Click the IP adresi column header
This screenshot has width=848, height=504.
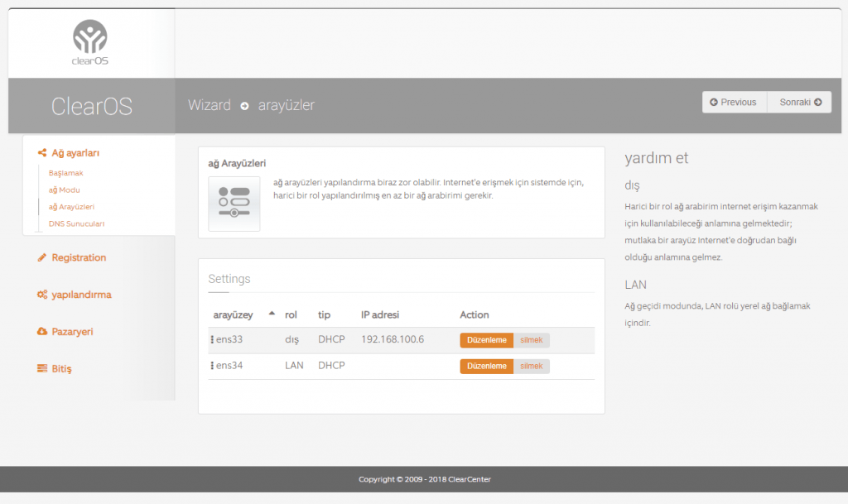(380, 314)
